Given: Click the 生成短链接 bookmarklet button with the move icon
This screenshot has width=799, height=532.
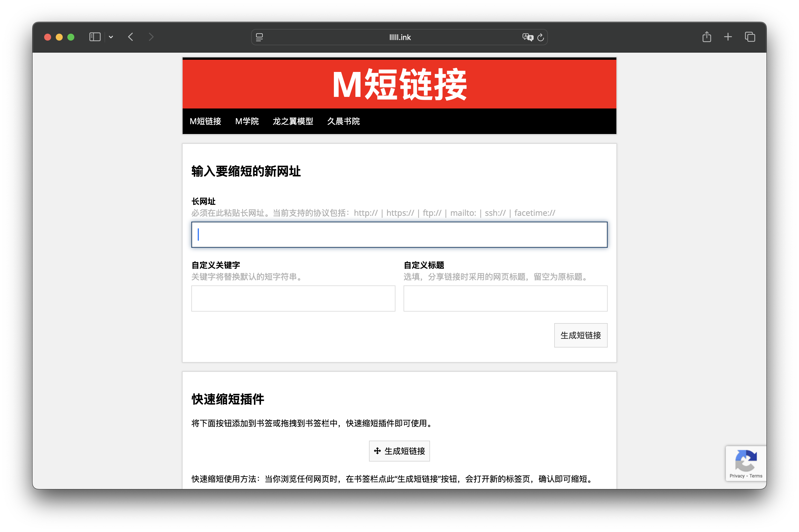Looking at the screenshot, I should (x=399, y=451).
